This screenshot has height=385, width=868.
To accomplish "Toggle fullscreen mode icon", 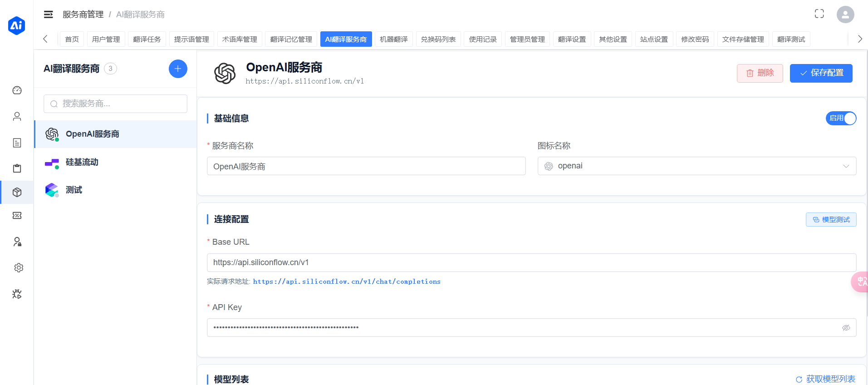I will [819, 14].
